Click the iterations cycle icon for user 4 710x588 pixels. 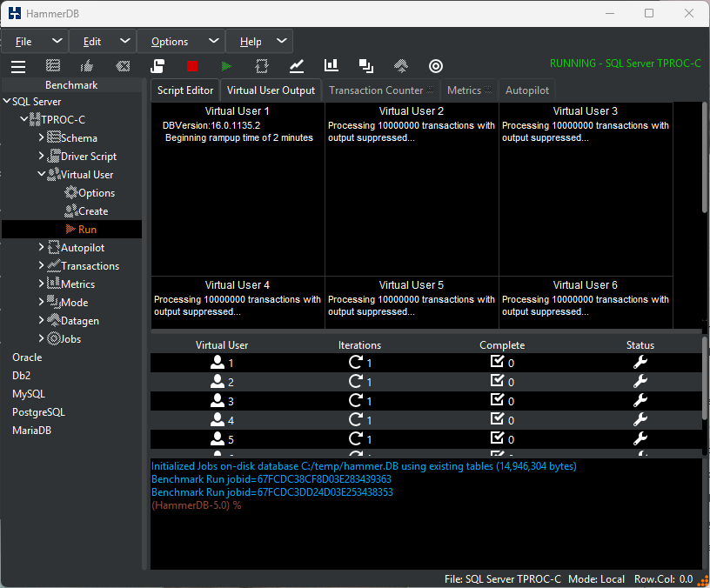[x=356, y=419]
